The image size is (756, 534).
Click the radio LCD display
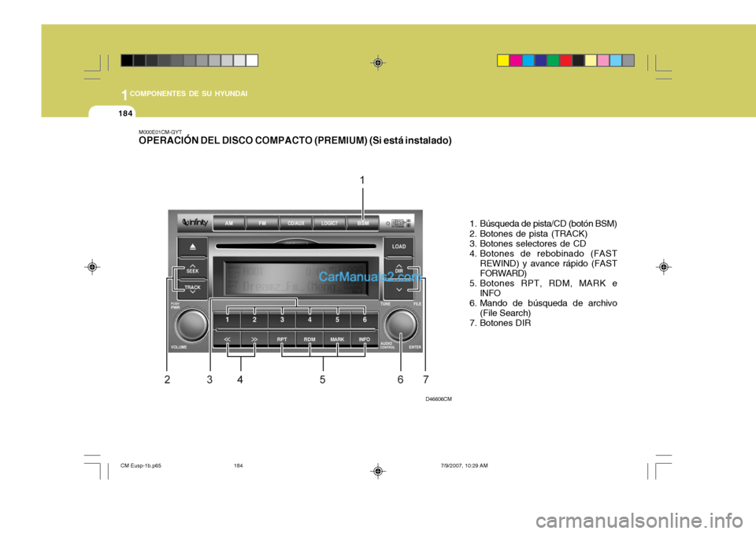[x=295, y=279]
